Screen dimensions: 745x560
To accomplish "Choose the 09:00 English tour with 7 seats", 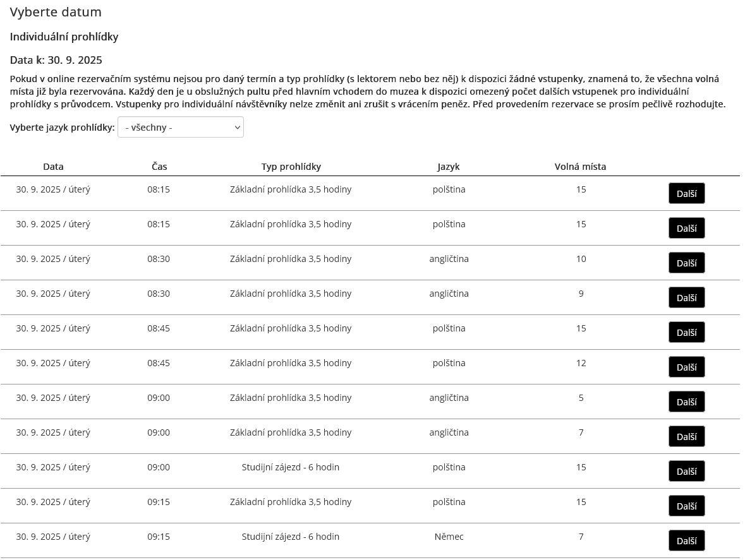I will pos(686,437).
